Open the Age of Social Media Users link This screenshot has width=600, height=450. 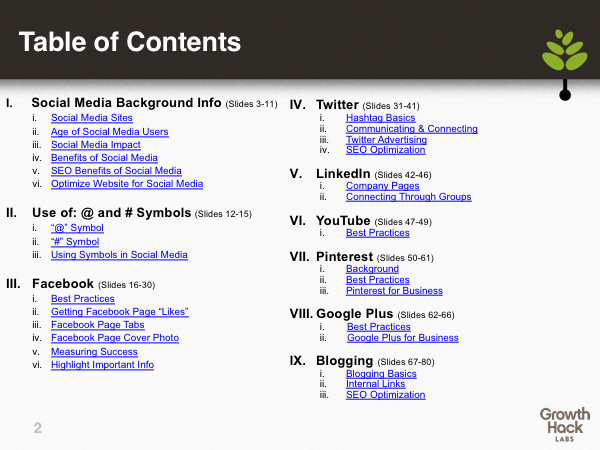110,132
